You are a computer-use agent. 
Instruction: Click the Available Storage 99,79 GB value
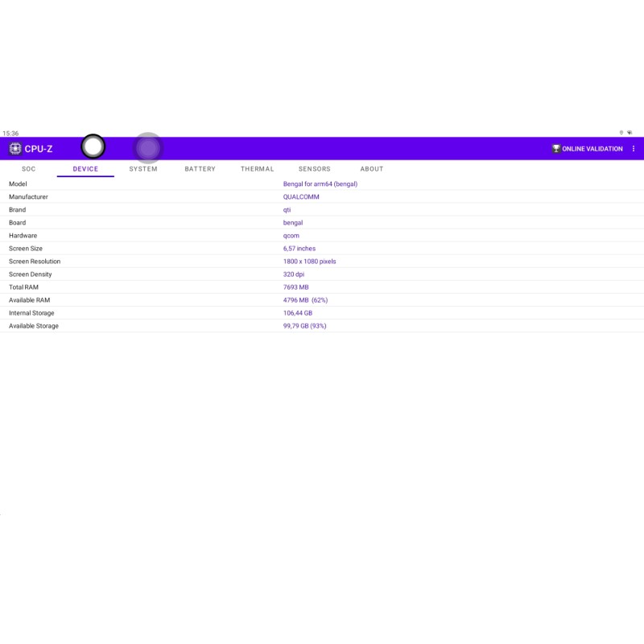click(x=304, y=326)
